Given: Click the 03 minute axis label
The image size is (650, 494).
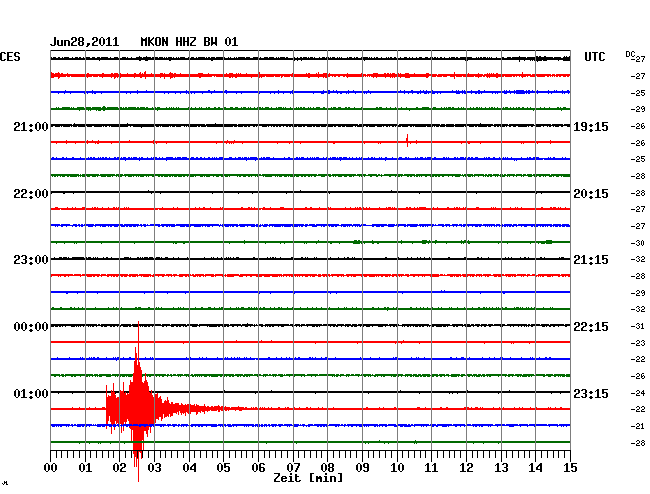Looking at the screenshot, I should coord(154,467).
